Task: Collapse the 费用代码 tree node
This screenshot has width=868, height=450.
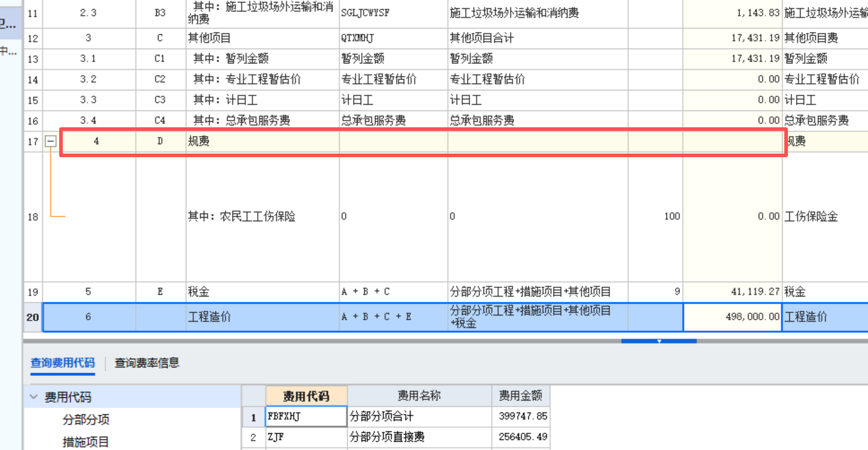Action: (x=34, y=396)
